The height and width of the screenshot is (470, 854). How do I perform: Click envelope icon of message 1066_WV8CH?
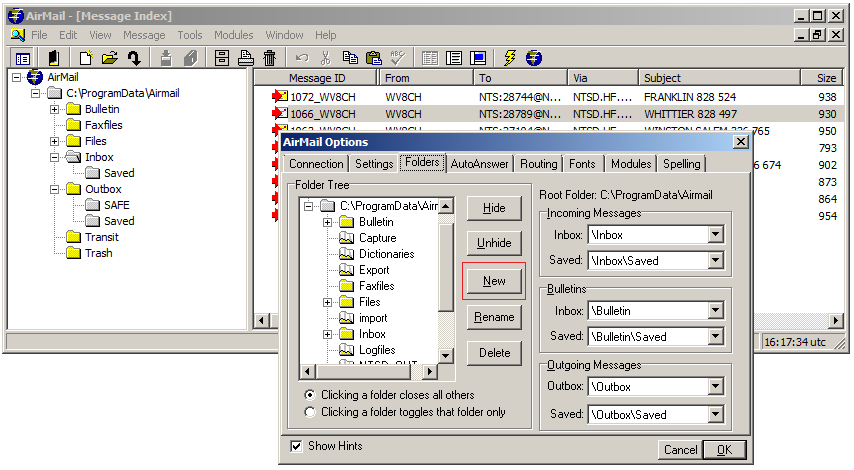coord(280,113)
